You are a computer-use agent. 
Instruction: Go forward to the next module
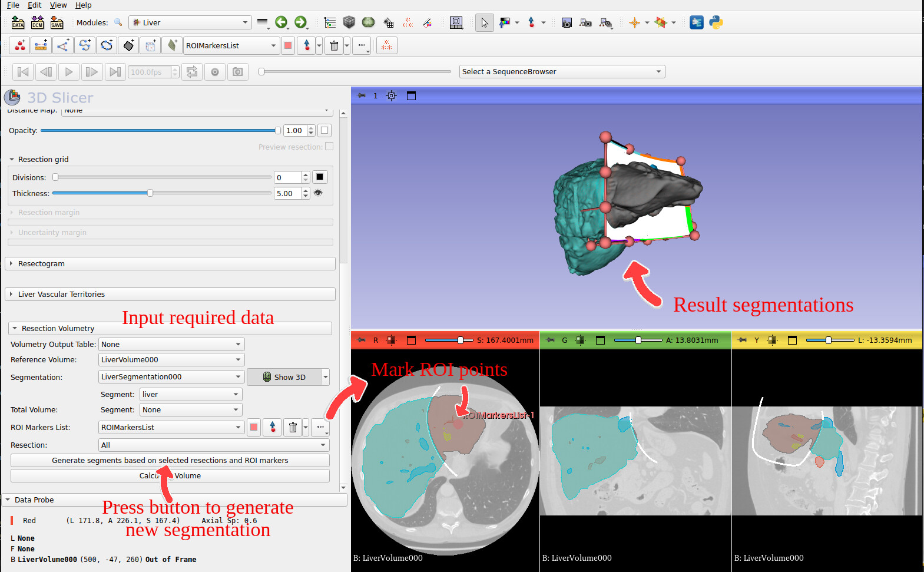[x=301, y=22]
